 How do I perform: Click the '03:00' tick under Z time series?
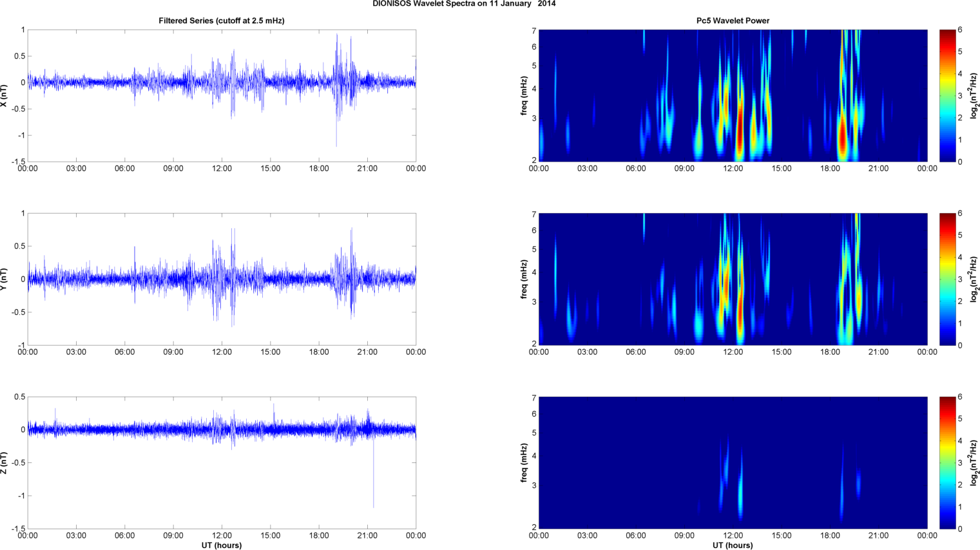coord(76,536)
